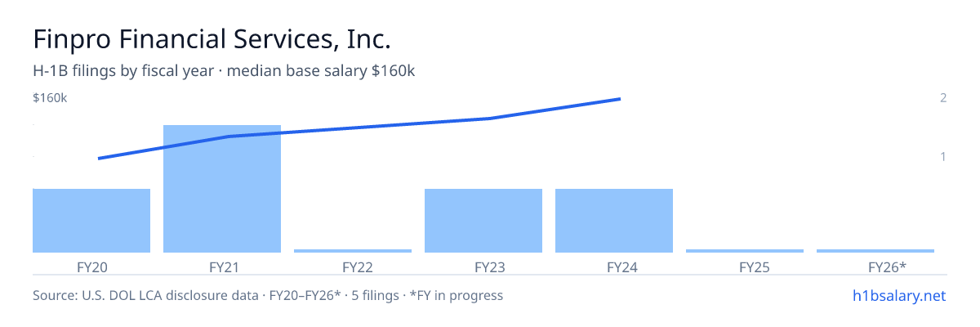Click the FY26* axis label

875,267
